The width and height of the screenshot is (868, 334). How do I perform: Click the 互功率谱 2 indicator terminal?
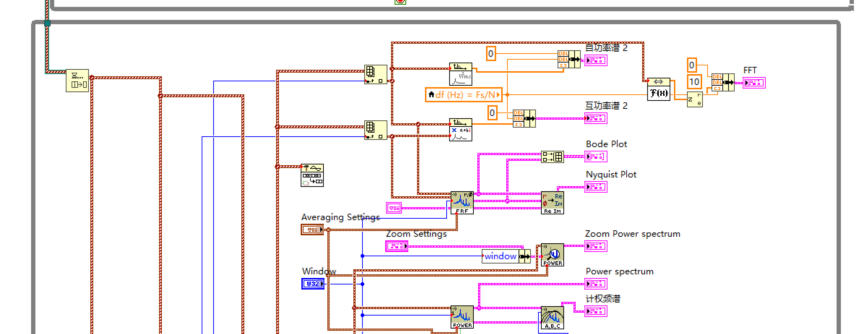coord(596,118)
